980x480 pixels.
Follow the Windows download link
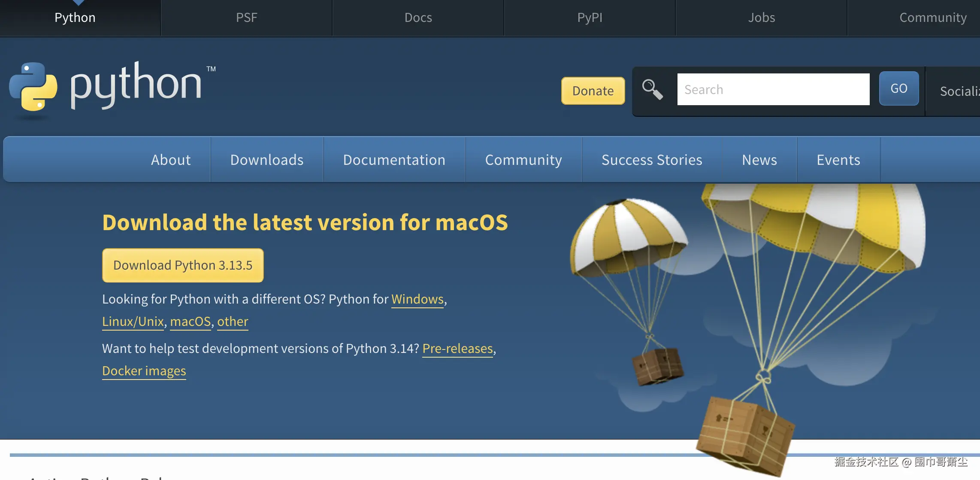point(417,299)
